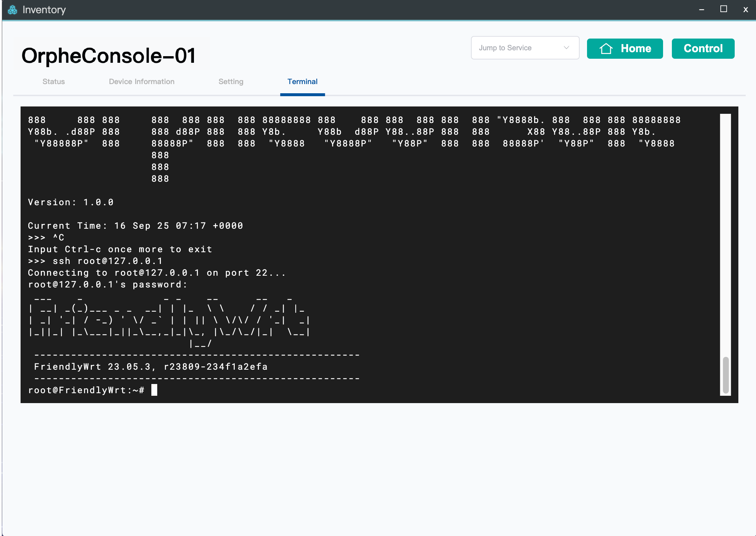Click the FriendlyWrt 23.05.3 version line
This screenshot has height=536, width=756.
151,366
